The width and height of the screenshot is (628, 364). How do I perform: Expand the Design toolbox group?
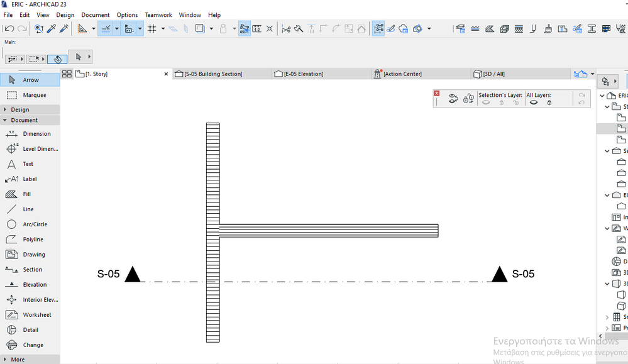30,110
